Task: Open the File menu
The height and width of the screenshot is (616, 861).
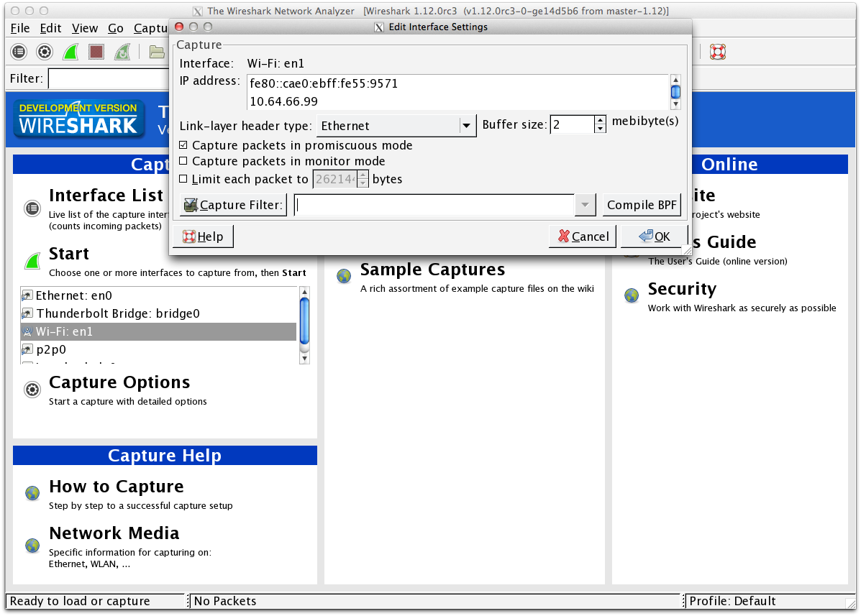Action: tap(20, 28)
